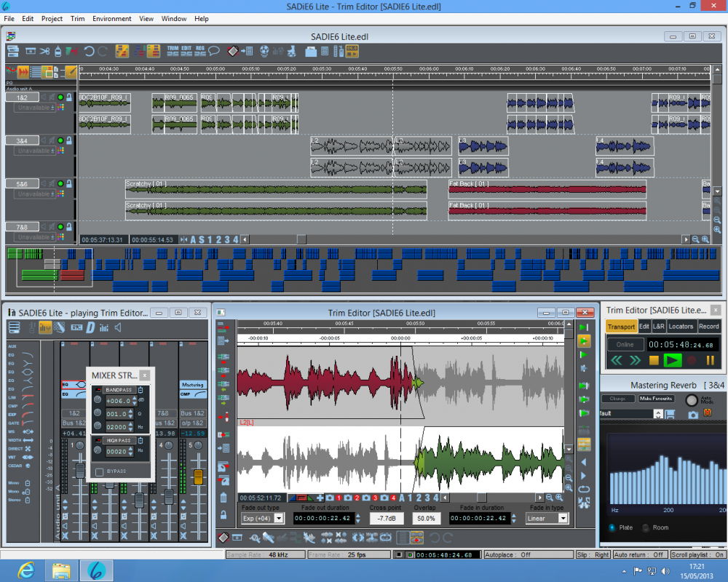Click the undo arrow in playlist toolbar
Viewport: 728px width, 582px height.
coord(89,51)
